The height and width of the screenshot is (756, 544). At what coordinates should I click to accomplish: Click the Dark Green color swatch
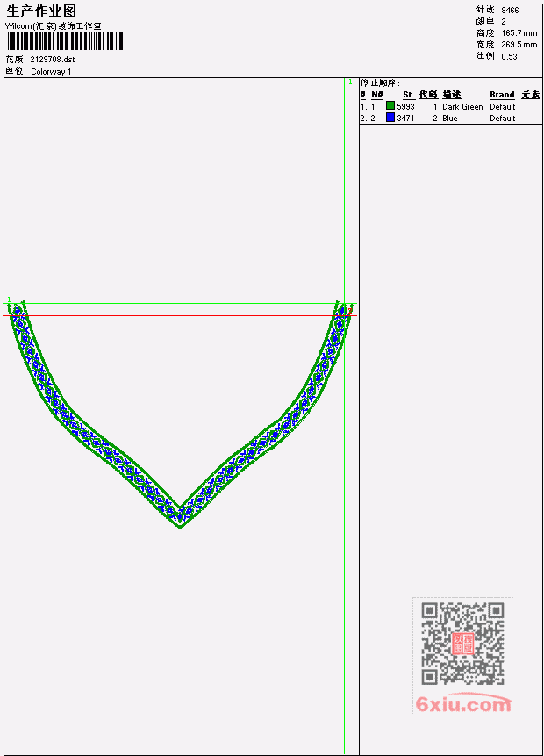point(390,106)
